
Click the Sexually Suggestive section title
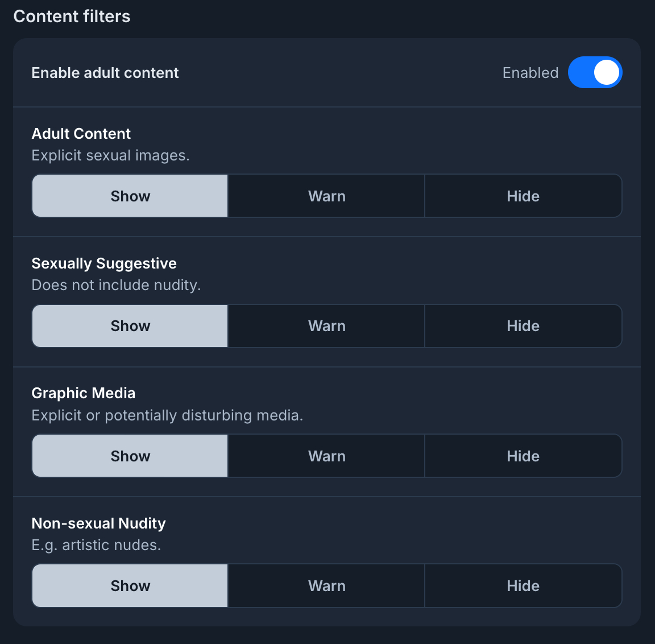(104, 263)
